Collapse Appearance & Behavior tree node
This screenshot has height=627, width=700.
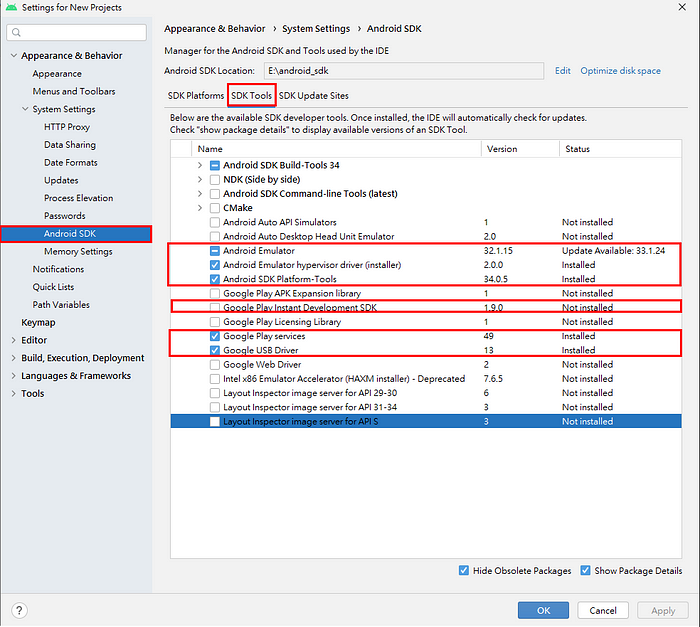click(x=14, y=55)
